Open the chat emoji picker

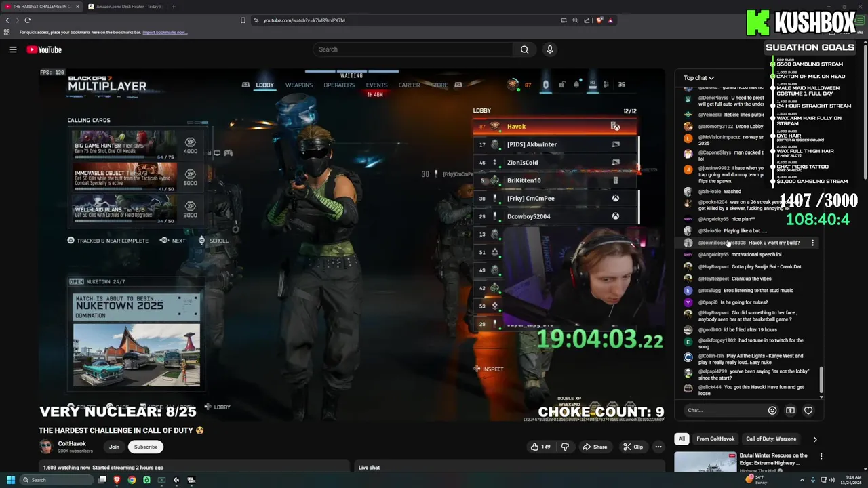(772, 410)
